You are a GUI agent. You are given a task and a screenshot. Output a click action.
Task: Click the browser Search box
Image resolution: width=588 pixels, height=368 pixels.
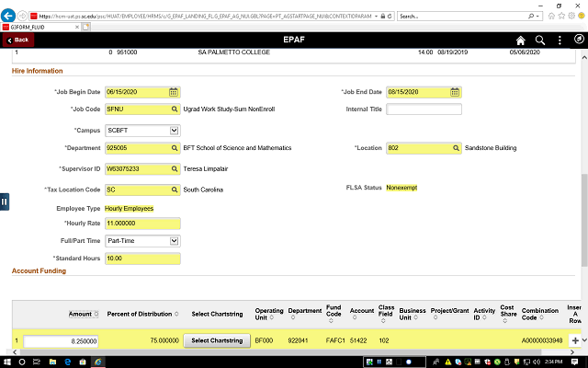463,17
